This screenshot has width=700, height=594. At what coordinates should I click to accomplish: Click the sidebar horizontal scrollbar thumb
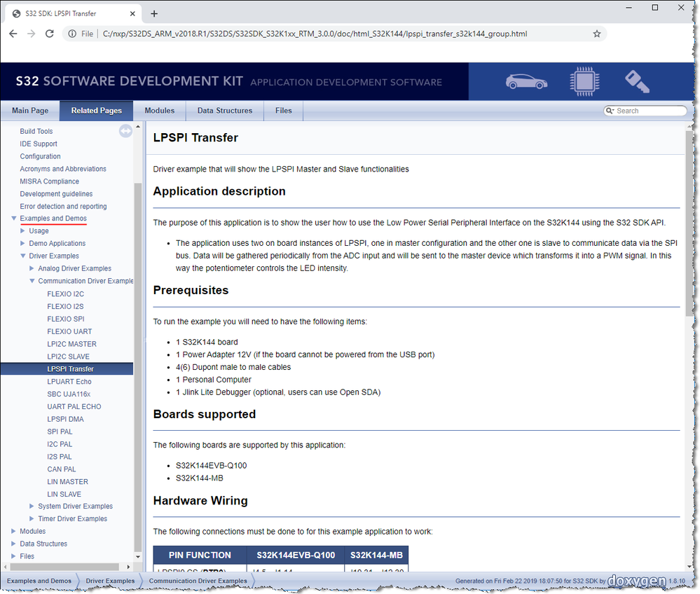coord(64,567)
